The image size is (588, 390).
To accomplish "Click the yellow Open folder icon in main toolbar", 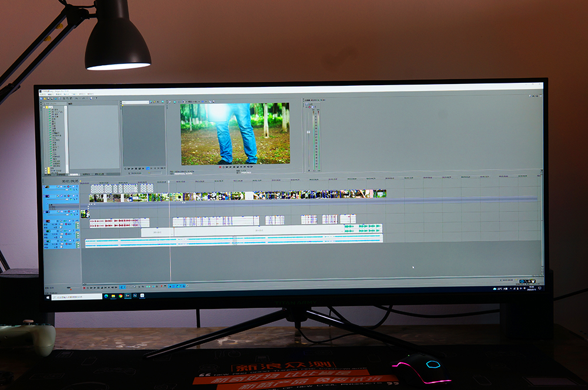I will (45, 99).
